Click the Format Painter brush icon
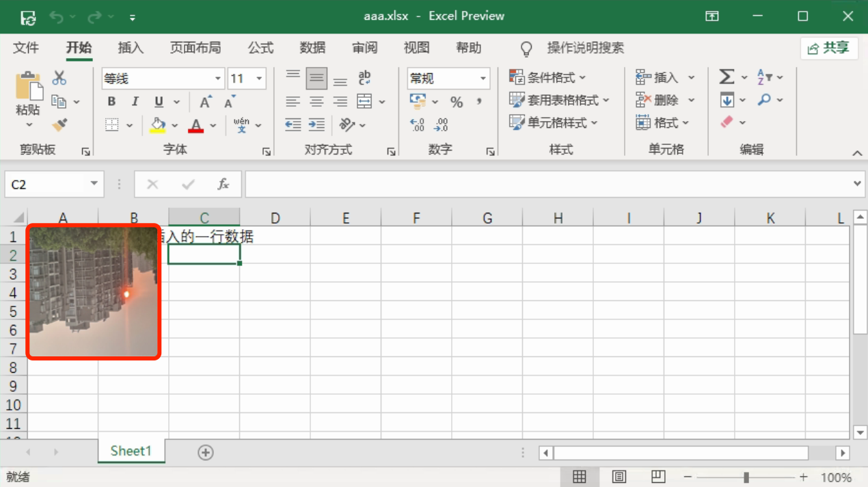 (59, 125)
